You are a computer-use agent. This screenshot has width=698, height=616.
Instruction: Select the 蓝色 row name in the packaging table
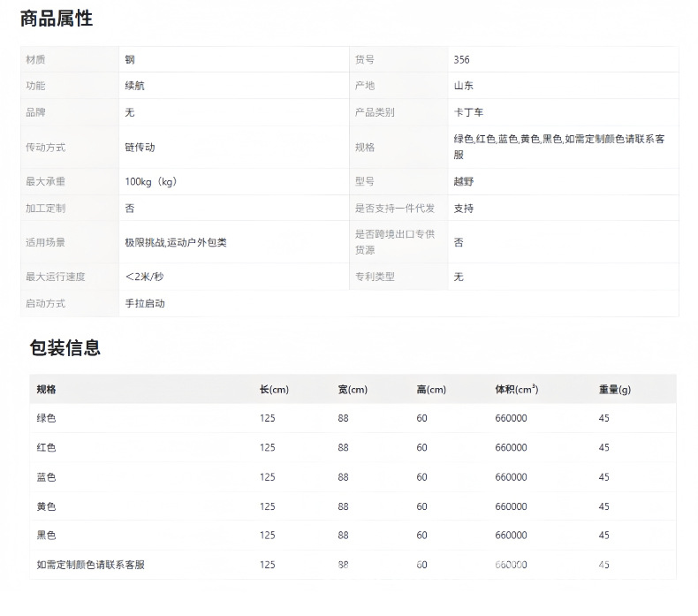pos(46,477)
